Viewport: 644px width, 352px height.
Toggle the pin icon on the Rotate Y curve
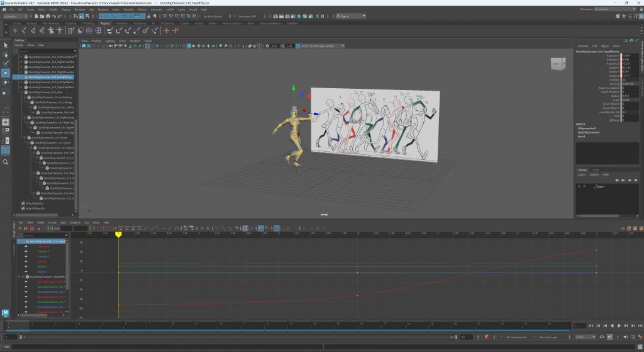point(26,266)
